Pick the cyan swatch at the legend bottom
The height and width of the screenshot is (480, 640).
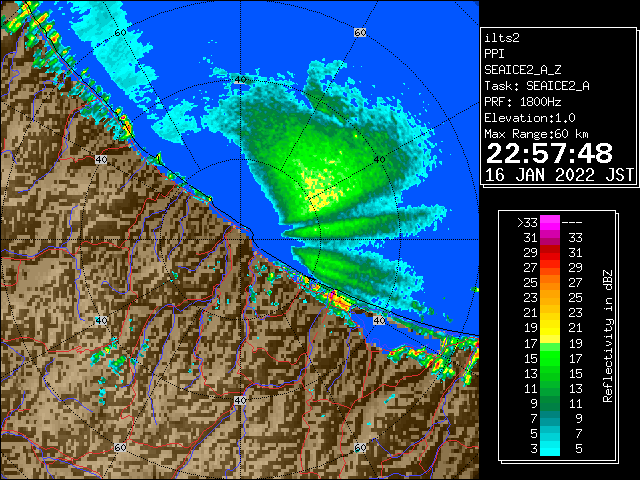click(550, 448)
